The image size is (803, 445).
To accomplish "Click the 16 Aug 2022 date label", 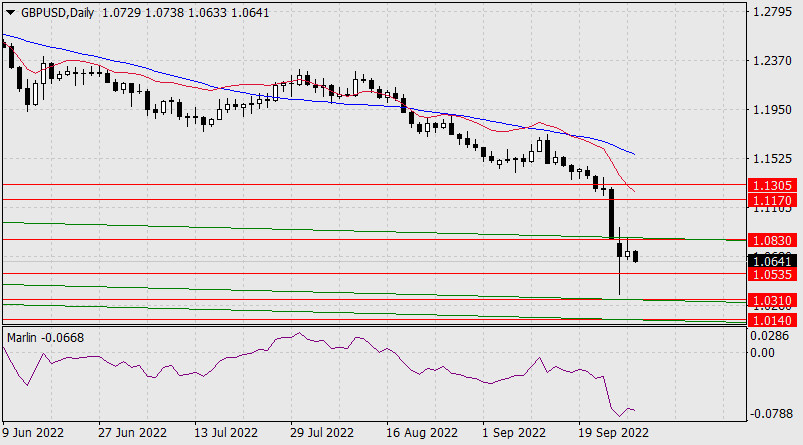I will tap(421, 433).
